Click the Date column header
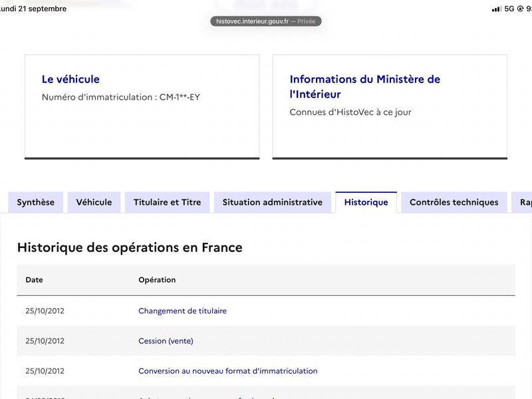Screen dimensions: 532x399 35,280
